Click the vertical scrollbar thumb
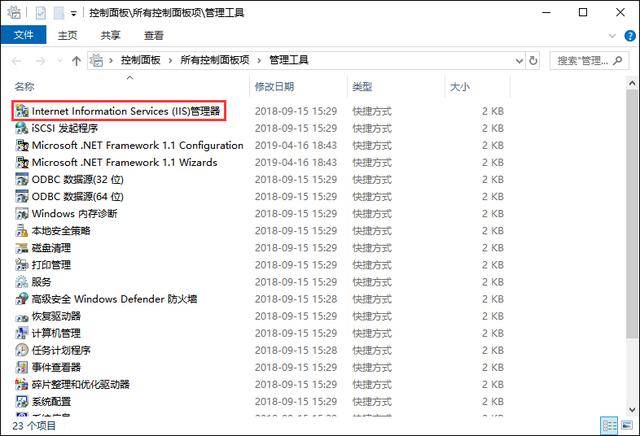 tap(632, 214)
